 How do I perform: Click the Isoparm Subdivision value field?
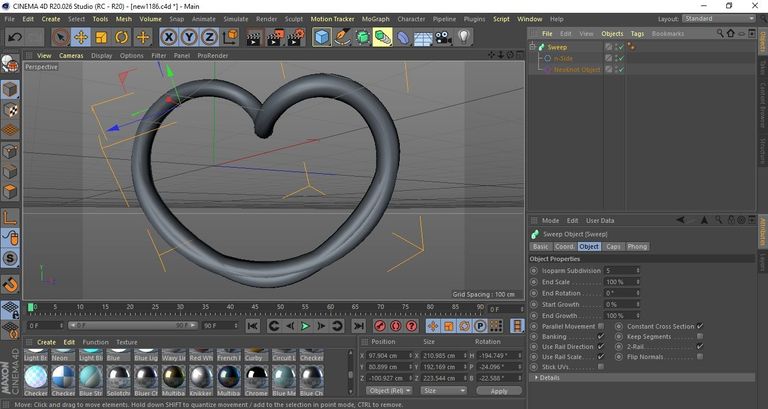[622, 271]
